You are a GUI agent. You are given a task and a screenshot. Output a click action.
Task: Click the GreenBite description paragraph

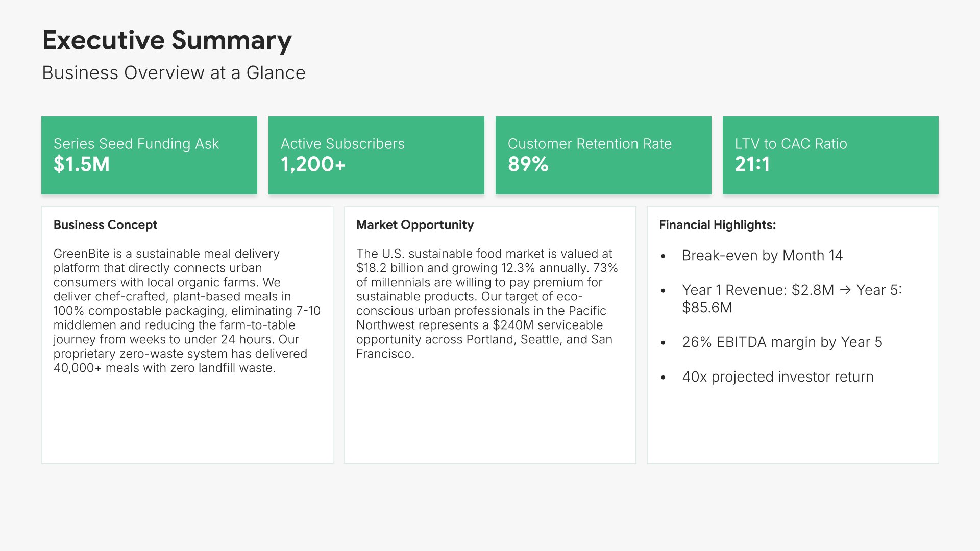187,311
